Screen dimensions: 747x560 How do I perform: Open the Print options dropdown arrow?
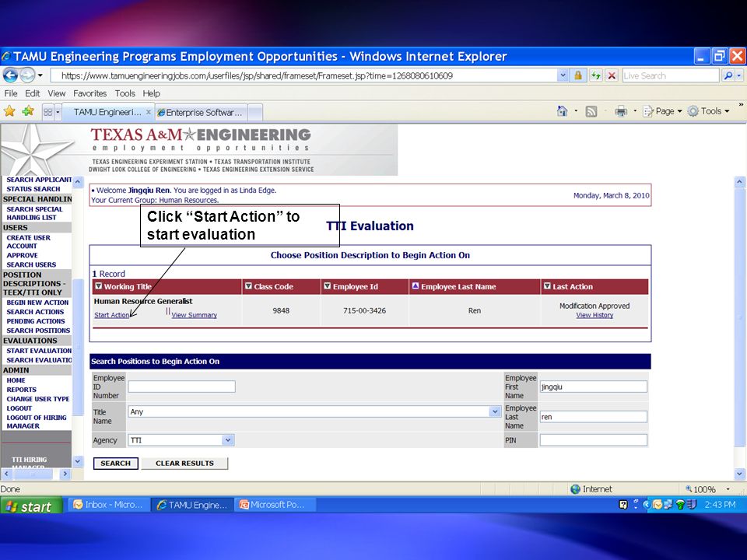[635, 111]
